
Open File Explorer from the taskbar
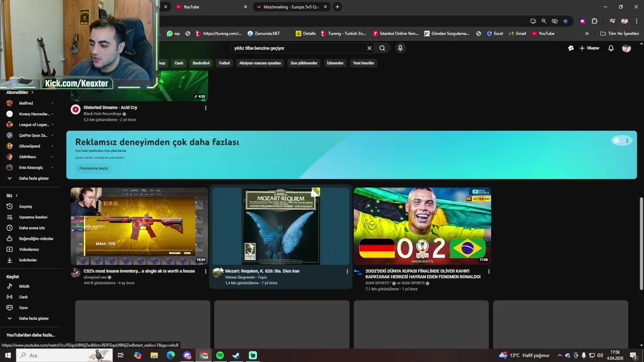click(154, 355)
